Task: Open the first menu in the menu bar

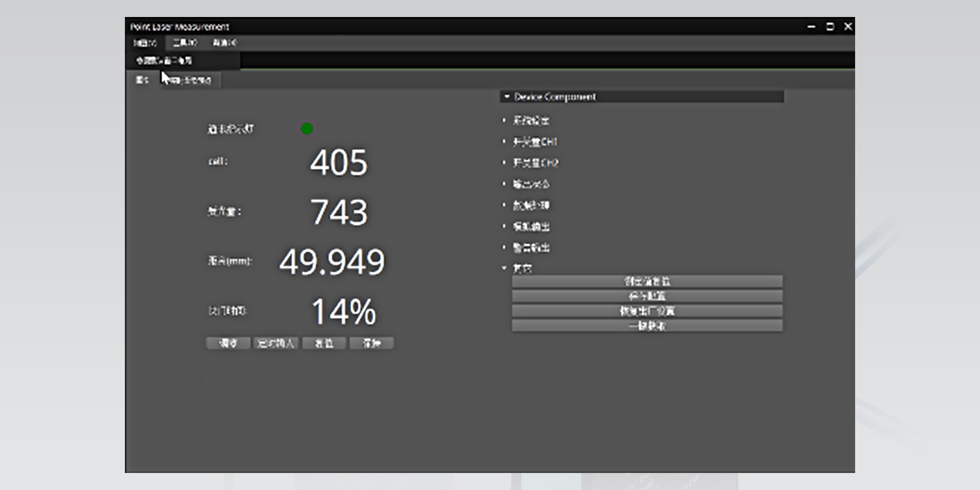Action: (145, 43)
